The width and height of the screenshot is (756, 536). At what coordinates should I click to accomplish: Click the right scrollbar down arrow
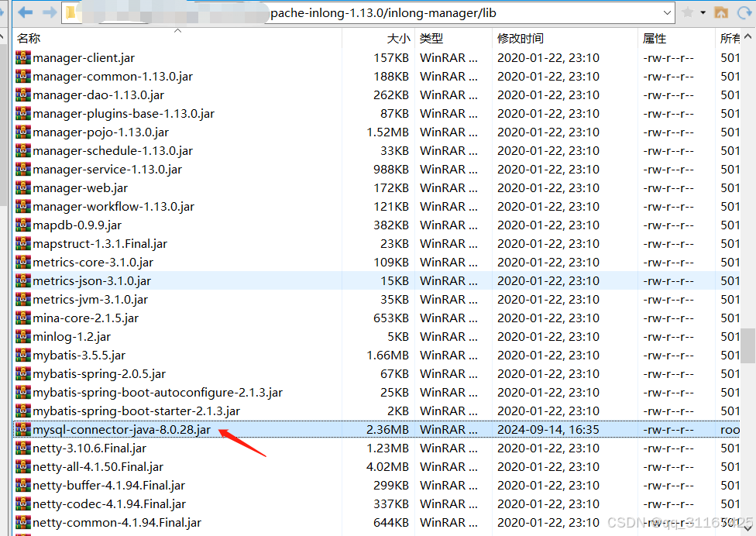pyautogui.click(x=749, y=531)
